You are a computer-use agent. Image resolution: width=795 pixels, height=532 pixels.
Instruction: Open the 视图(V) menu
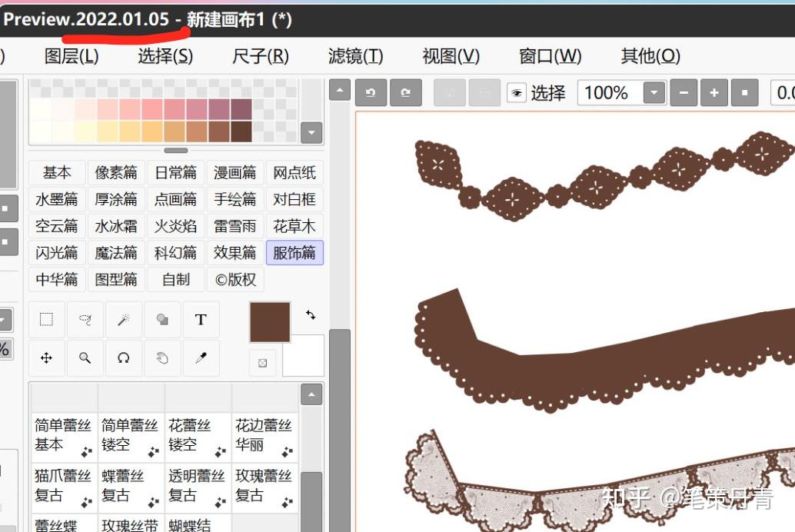click(x=451, y=56)
